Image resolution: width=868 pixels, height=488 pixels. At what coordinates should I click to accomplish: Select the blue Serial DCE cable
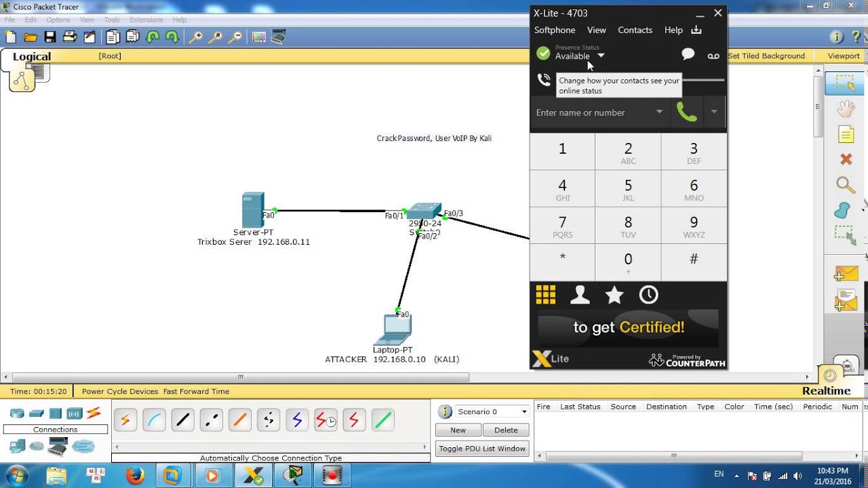pyautogui.click(x=297, y=420)
